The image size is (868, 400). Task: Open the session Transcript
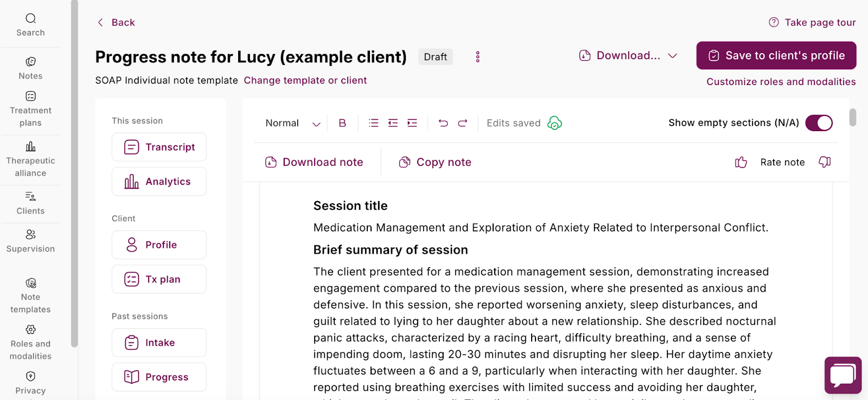point(159,147)
